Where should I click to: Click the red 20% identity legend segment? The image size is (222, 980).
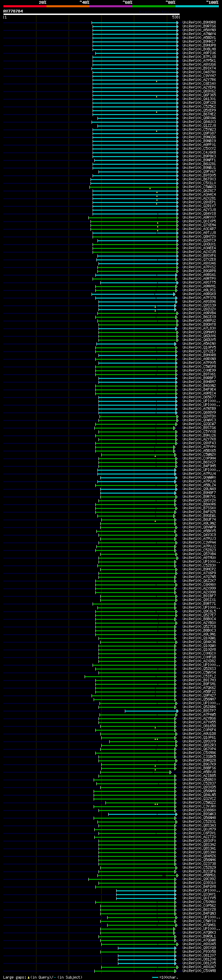tap(25, 6)
